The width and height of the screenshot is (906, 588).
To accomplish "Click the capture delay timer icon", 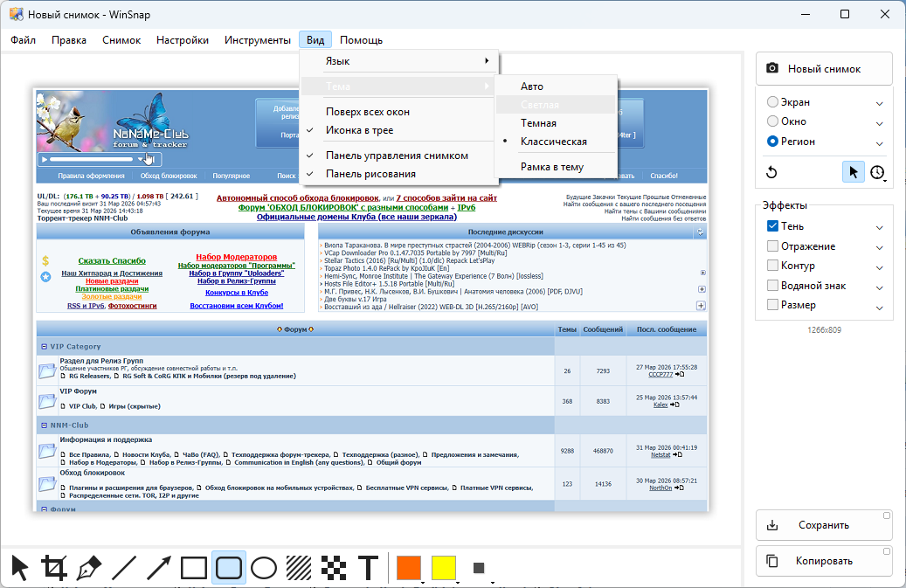I will point(877,172).
